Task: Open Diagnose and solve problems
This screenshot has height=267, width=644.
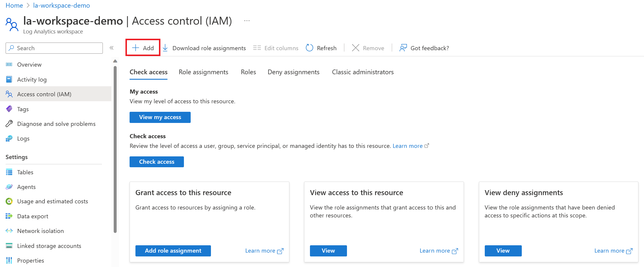Action: (x=56, y=124)
